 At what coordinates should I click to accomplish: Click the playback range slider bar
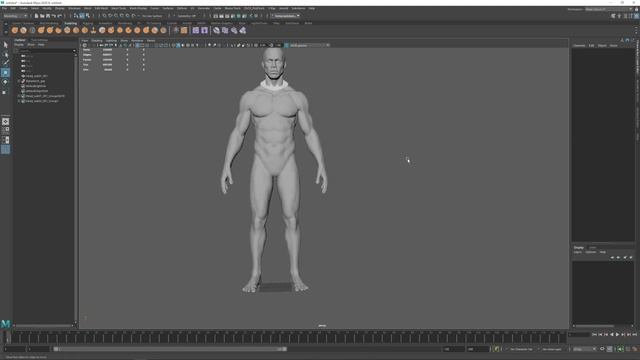(x=170, y=349)
